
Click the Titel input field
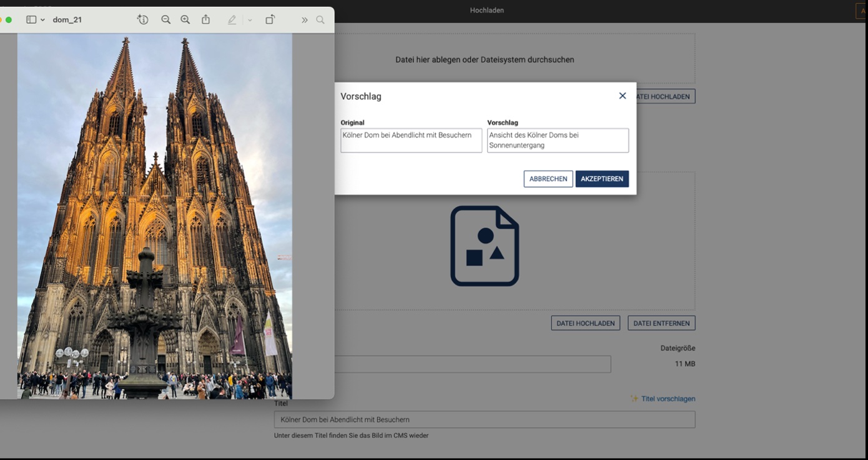tap(485, 419)
